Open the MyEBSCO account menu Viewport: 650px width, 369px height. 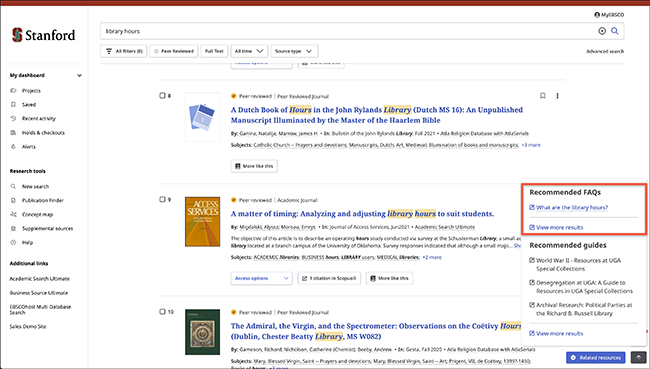coord(609,15)
